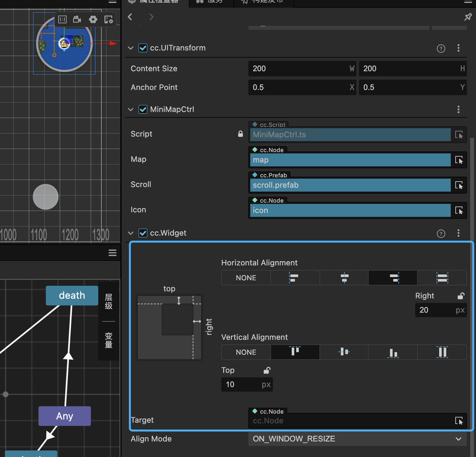The image size is (476, 457).
Task: Pin the Inspector panel
Action: (x=468, y=17)
